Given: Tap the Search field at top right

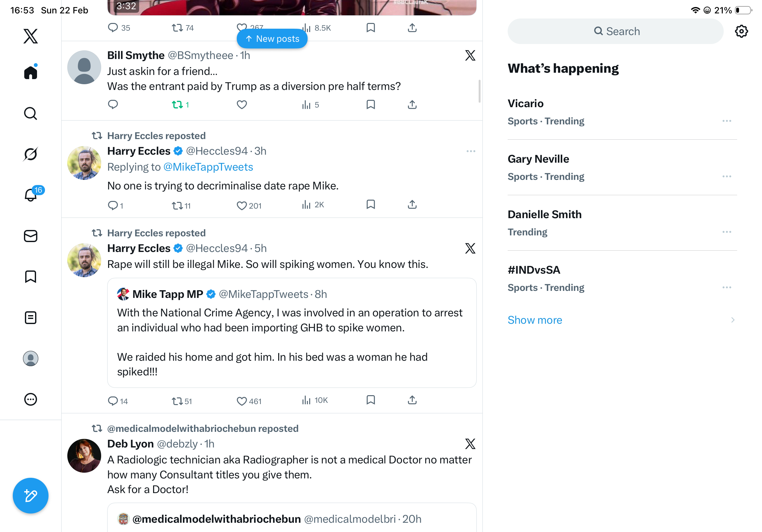Looking at the screenshot, I should 615,32.
